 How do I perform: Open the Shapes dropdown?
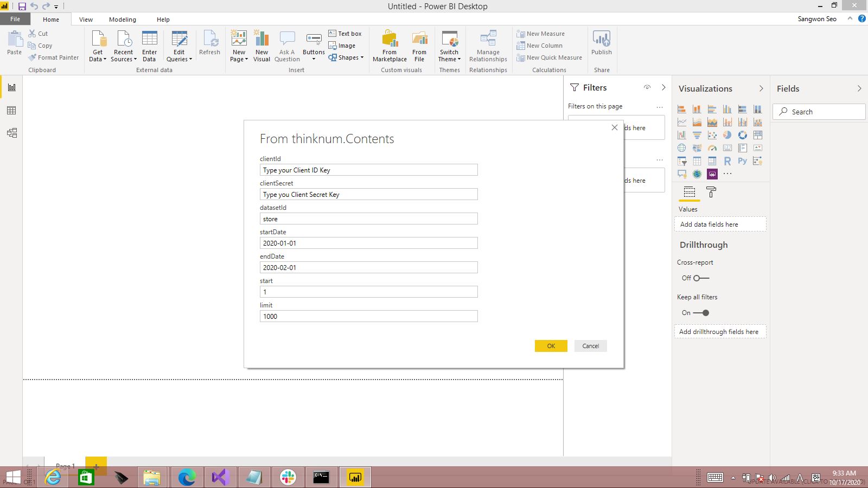click(x=346, y=57)
